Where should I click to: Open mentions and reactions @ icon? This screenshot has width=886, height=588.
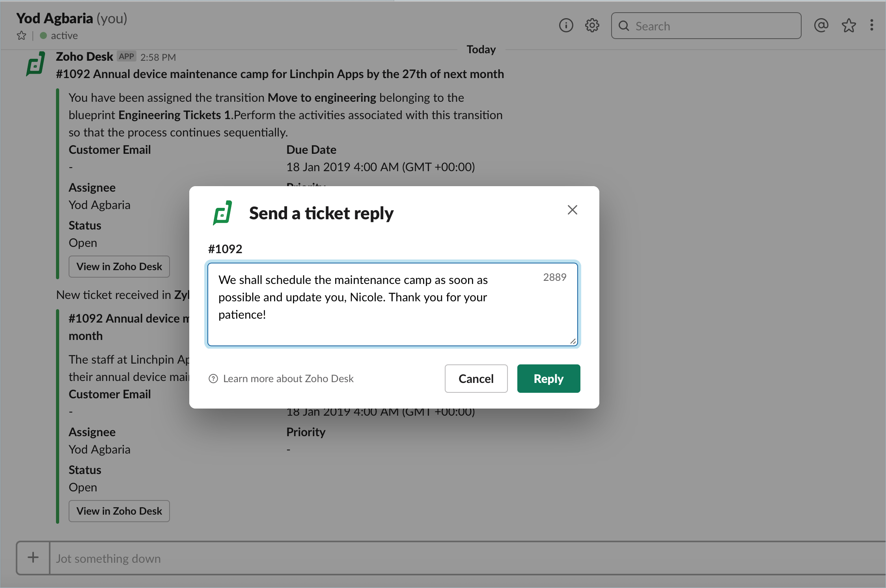point(821,26)
